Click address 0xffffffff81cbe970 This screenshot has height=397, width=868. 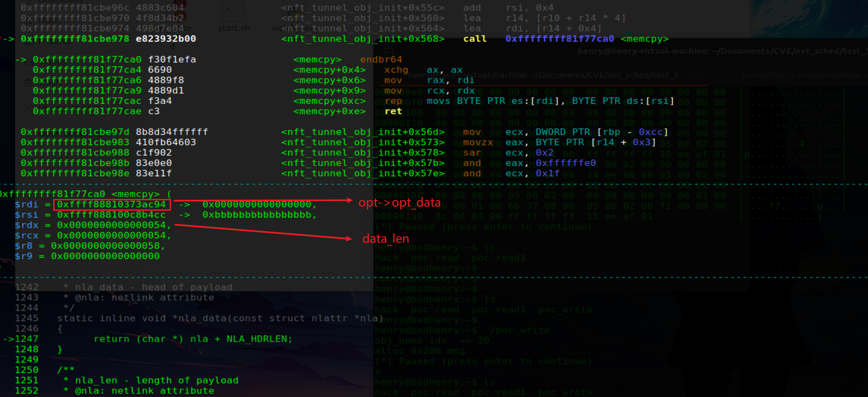75,18
